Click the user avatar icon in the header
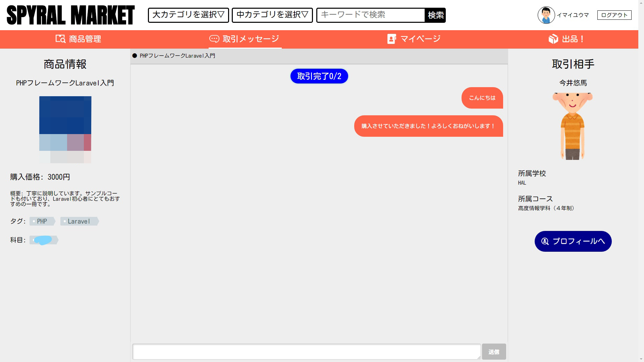 (x=546, y=15)
